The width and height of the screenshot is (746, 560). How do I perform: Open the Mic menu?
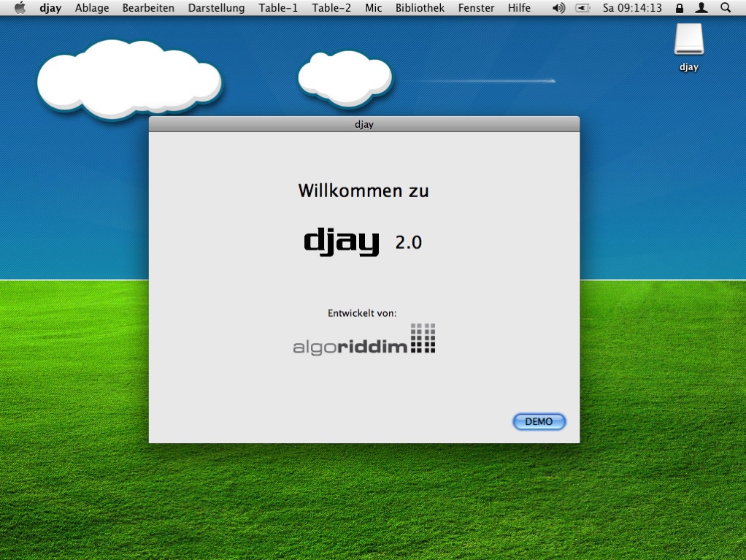click(x=374, y=7)
